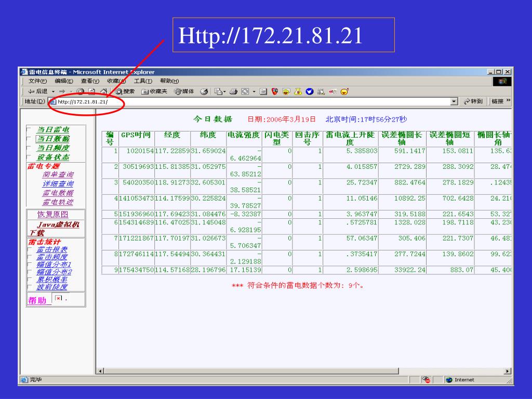The width and height of the screenshot is (532, 399).
Task: Click the Internet zone globe in status bar
Action: pyautogui.click(x=449, y=380)
